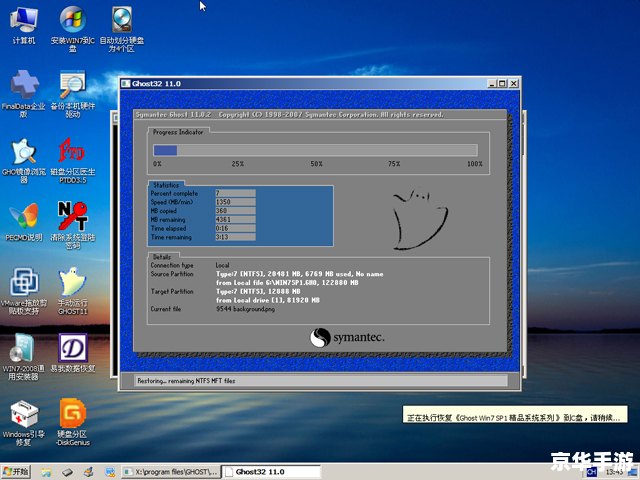The image size is (640, 480).
Task: Switch to X:\program files\GHOST taskbar button
Action: tap(171, 472)
